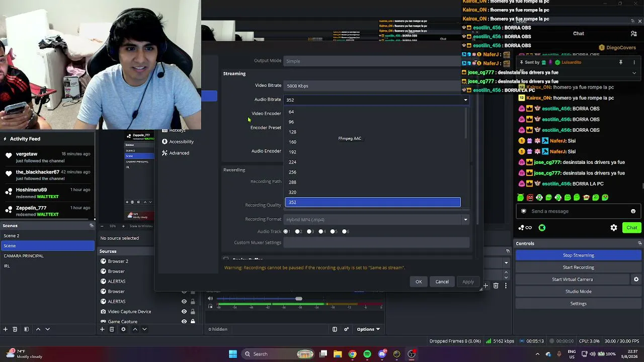Open the Output Mode dropdown
The width and height of the screenshot is (644, 362).
pos(372,61)
